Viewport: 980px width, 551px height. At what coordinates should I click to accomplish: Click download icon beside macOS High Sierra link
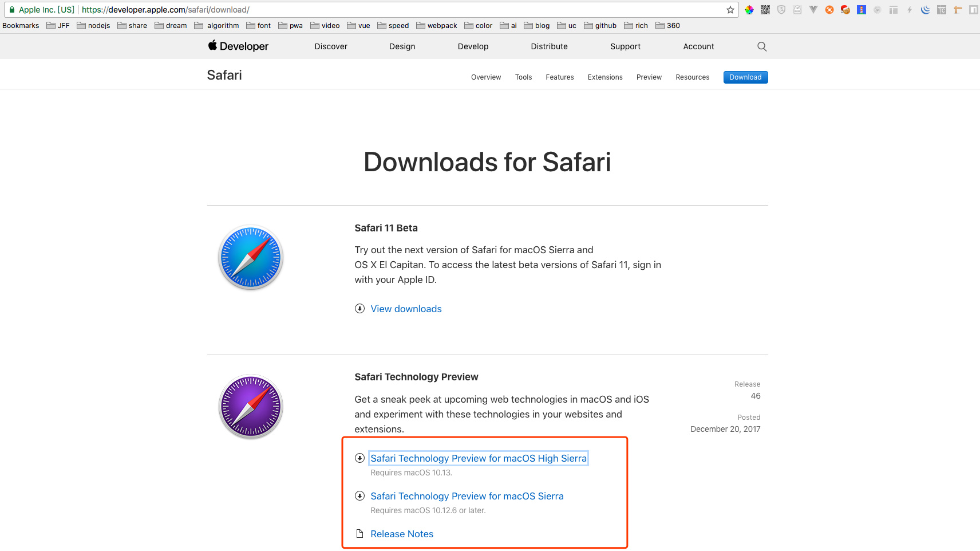pos(359,458)
